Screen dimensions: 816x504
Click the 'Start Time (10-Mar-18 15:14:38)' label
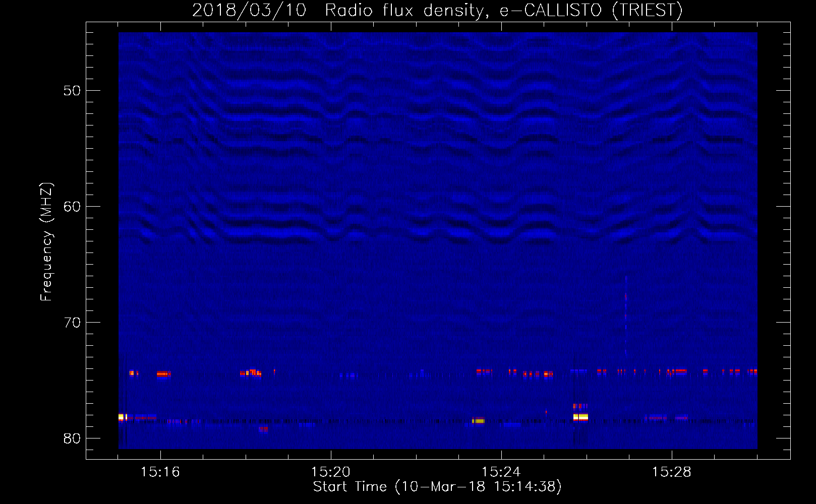point(437,487)
